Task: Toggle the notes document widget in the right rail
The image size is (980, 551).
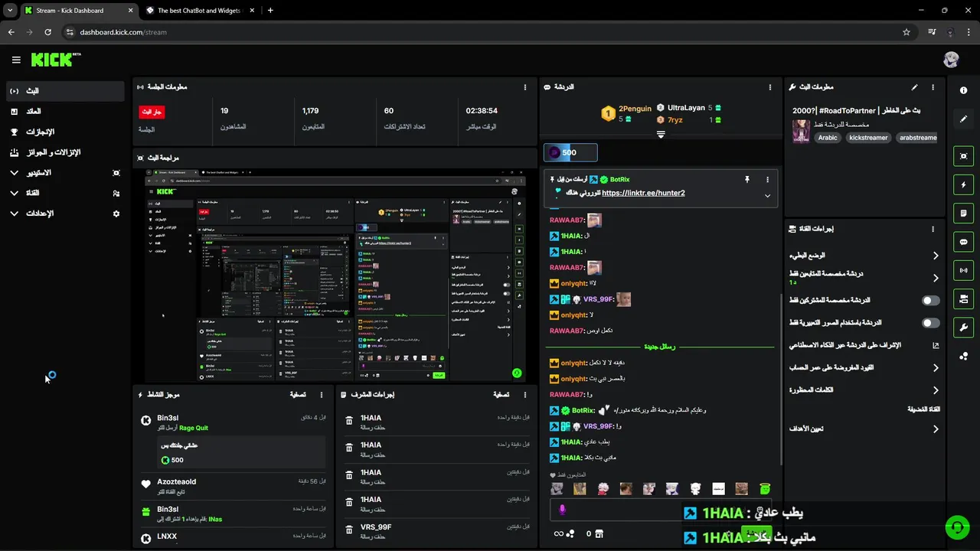Action: [x=963, y=213]
